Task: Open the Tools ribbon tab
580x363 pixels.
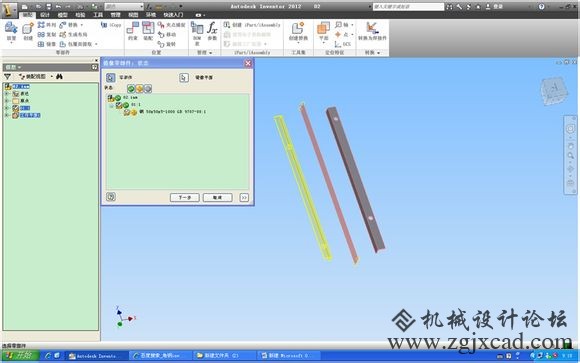Action: pyautogui.click(x=98, y=15)
